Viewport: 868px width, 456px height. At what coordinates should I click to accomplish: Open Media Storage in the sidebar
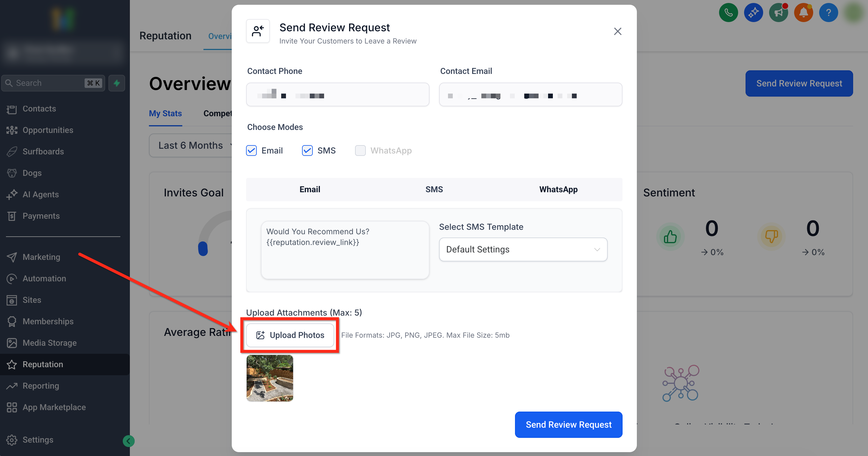49,343
